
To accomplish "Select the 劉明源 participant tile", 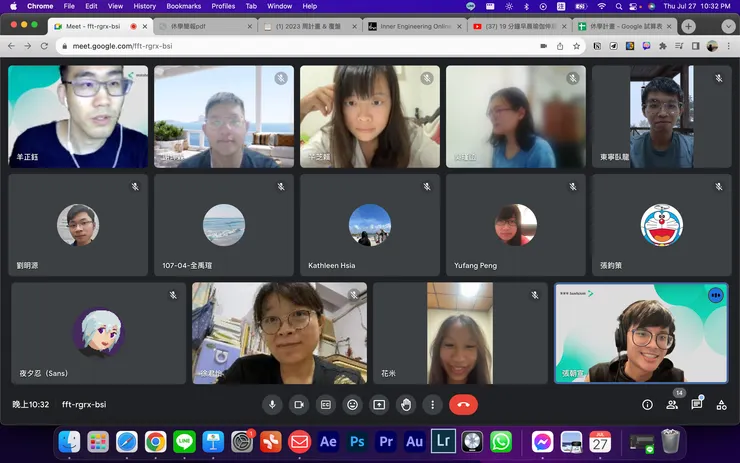I will [78, 225].
